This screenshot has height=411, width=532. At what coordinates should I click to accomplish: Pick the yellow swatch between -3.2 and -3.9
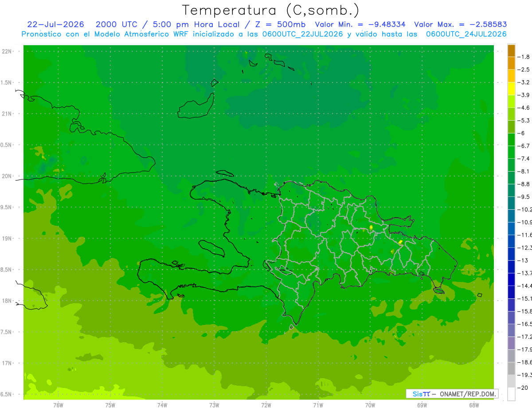511,89
